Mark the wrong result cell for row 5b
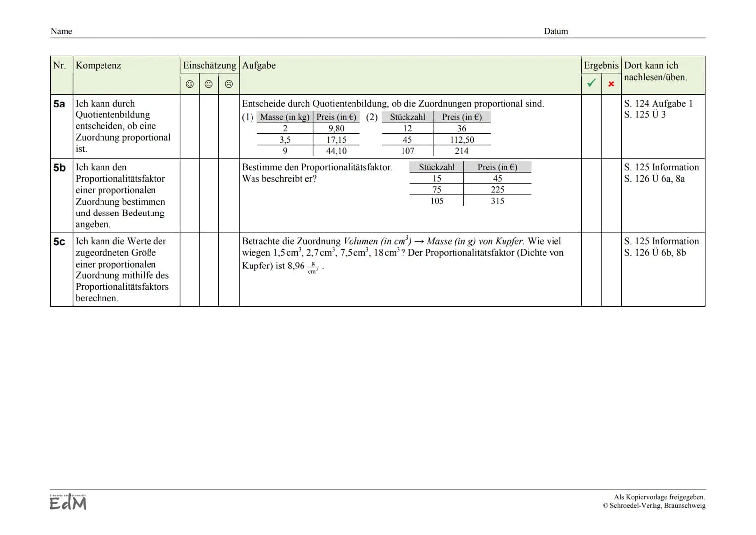The height and width of the screenshot is (535, 756). coord(611,195)
